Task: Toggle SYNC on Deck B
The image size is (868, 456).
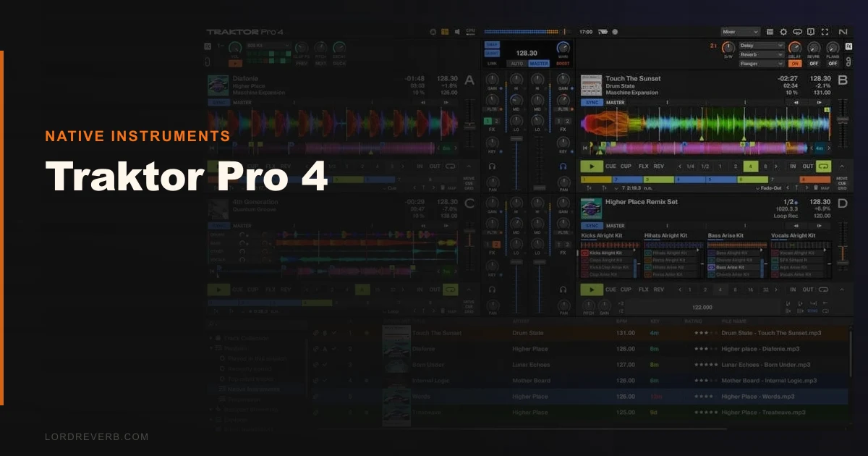Action: click(592, 103)
